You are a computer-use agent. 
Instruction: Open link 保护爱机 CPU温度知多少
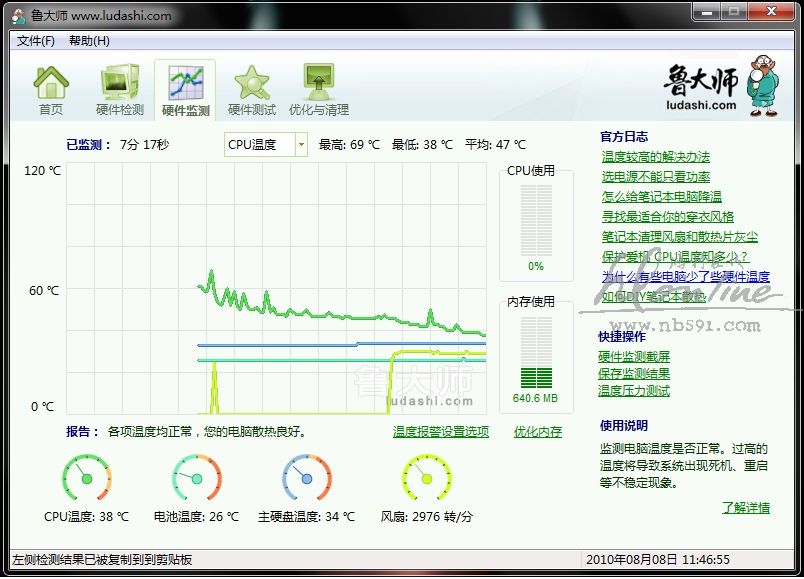(675, 257)
